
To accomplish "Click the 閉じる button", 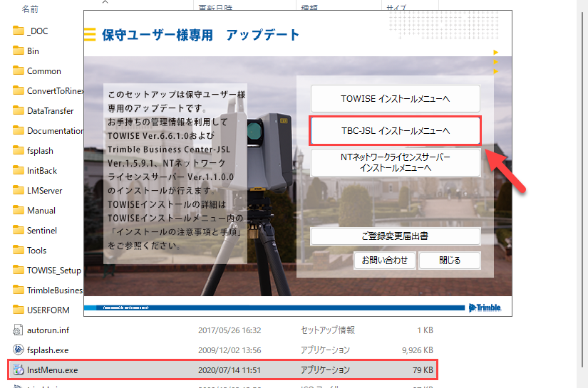I will 450,261.
